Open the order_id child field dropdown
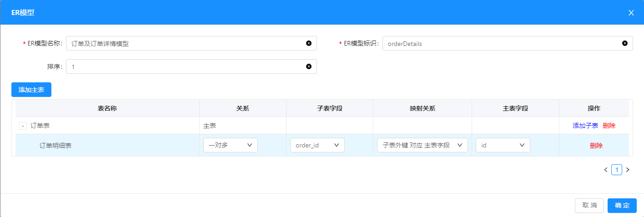This screenshot has width=644, height=217. click(317, 145)
